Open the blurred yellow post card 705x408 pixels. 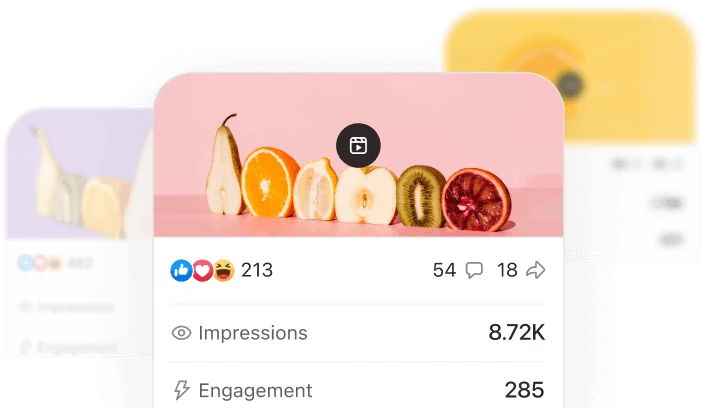coord(570,135)
